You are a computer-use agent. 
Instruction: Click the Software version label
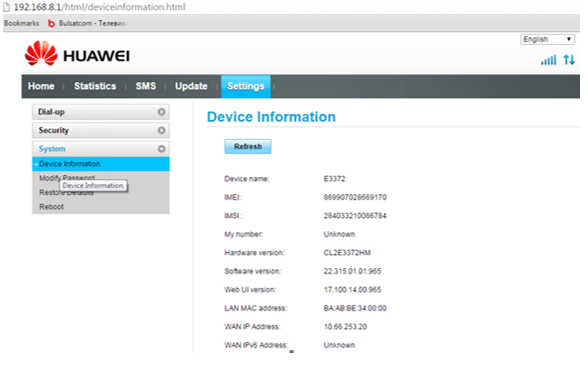click(x=252, y=271)
